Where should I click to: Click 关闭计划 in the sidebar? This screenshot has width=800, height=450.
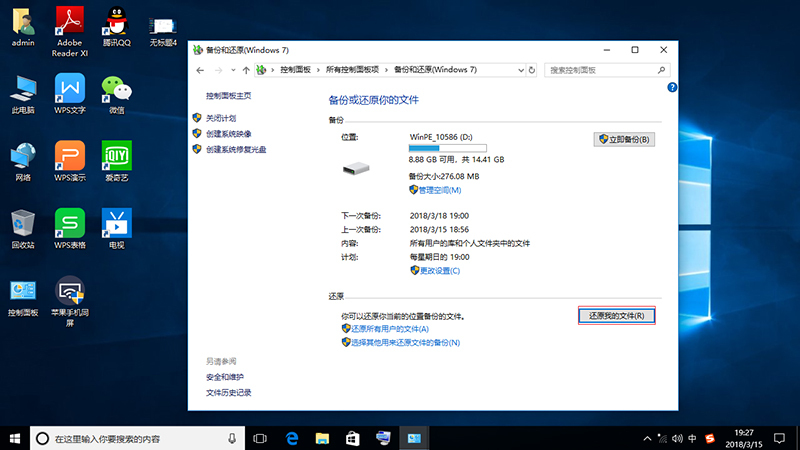pyautogui.click(x=221, y=118)
